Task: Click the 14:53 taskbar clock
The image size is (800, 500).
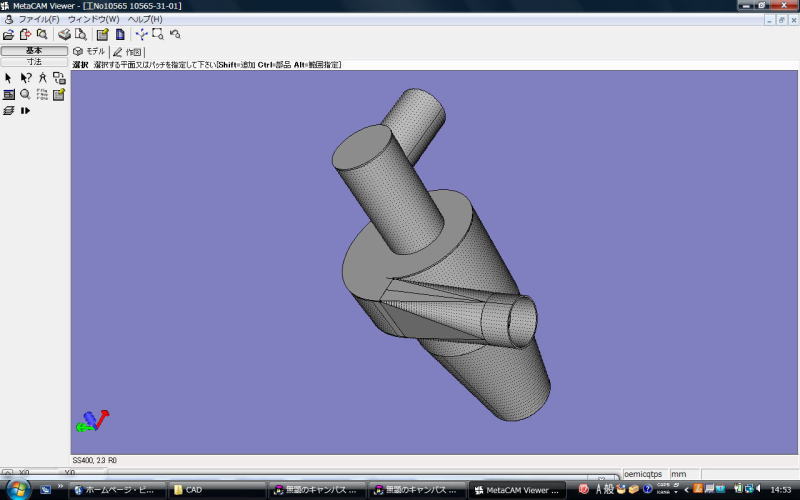Action: (781, 490)
